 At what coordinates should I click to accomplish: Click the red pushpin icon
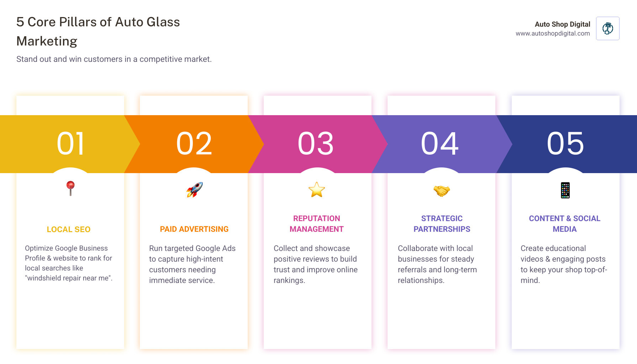tap(70, 188)
